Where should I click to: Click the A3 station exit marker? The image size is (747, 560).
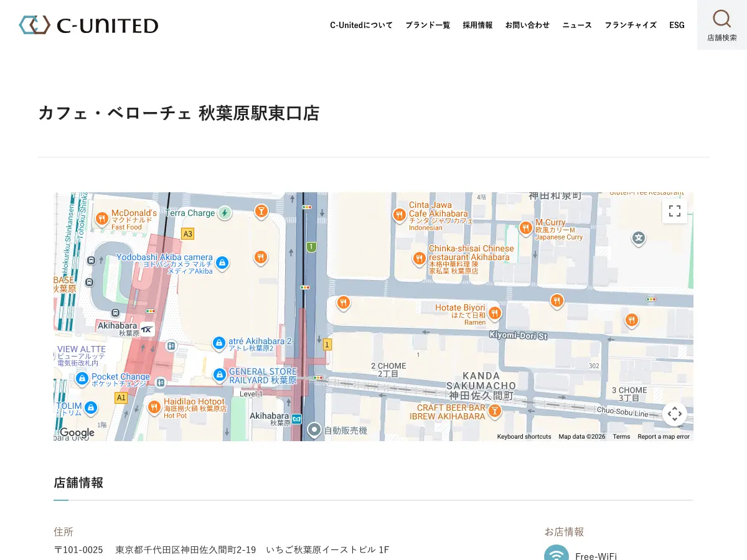(187, 234)
